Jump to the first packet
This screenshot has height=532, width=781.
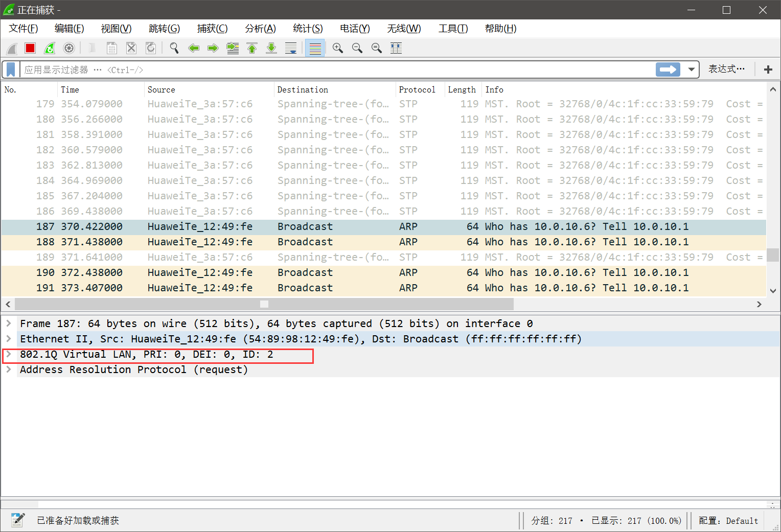point(252,49)
